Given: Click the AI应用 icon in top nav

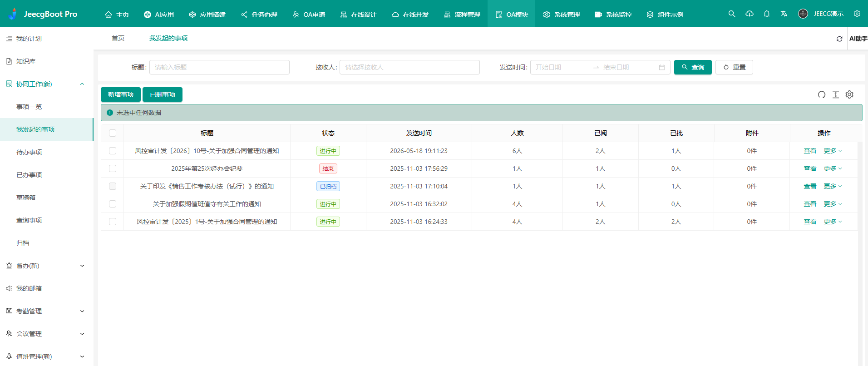Looking at the screenshot, I should point(148,15).
